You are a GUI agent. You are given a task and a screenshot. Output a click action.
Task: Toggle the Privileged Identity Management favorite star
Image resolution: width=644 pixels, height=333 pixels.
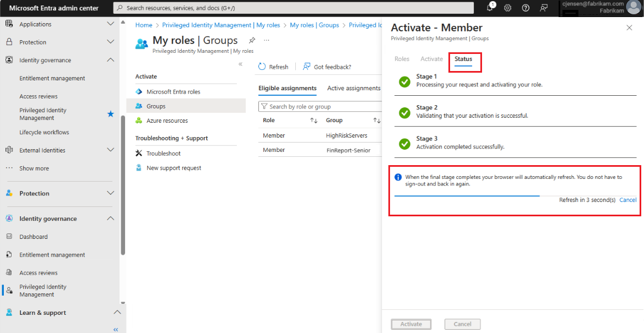coord(111,114)
